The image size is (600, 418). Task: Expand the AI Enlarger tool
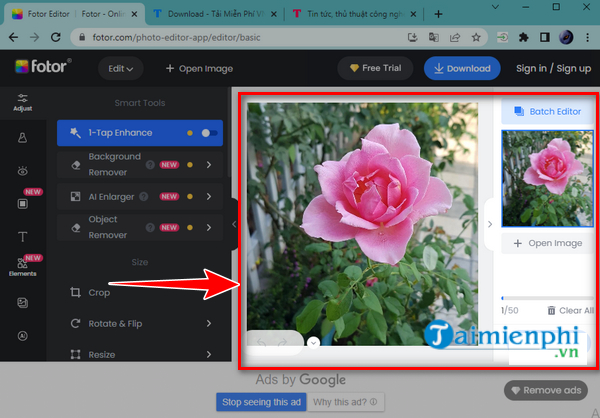[209, 196]
